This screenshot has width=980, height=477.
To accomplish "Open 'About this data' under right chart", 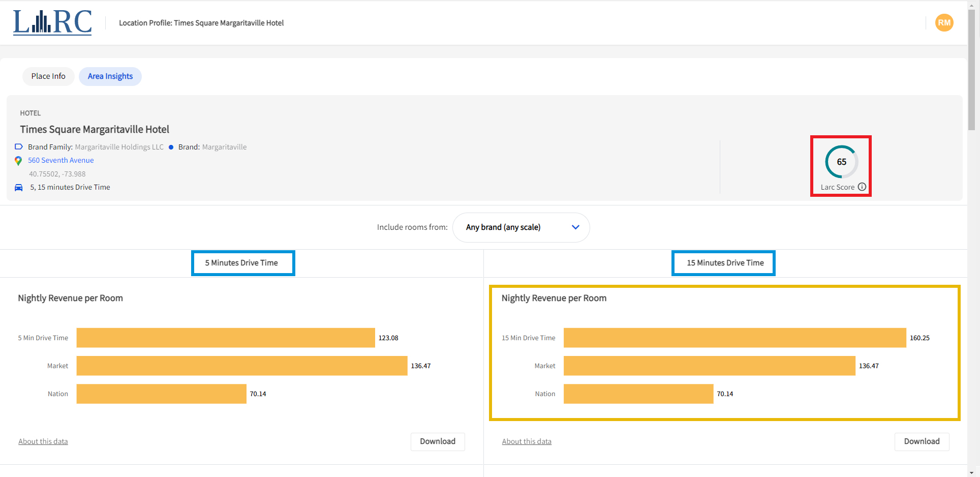I will coord(527,441).
